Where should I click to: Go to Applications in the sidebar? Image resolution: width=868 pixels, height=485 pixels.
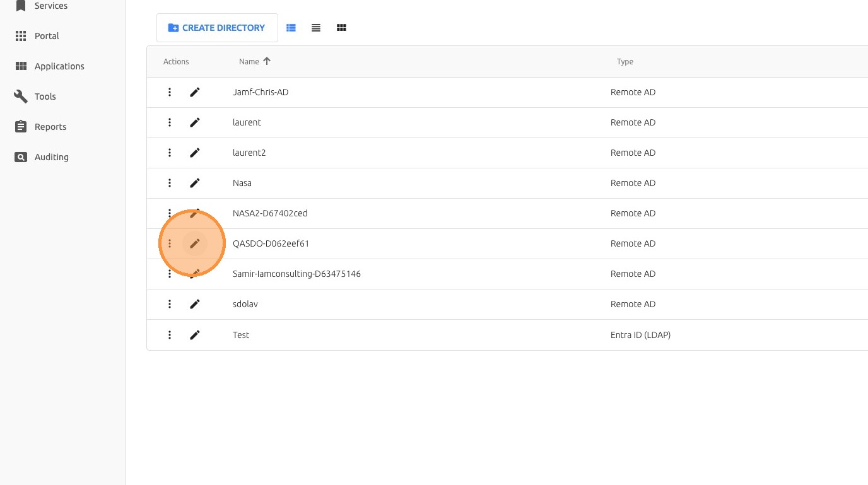(x=59, y=66)
